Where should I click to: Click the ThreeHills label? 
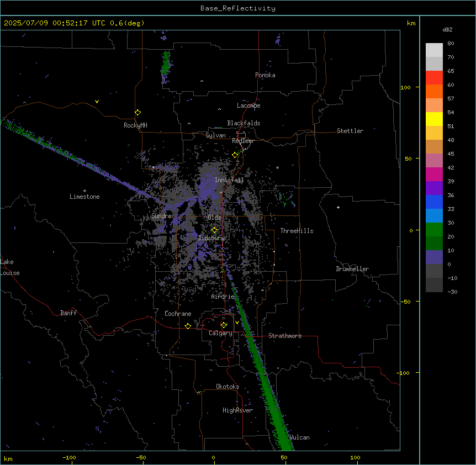(297, 231)
